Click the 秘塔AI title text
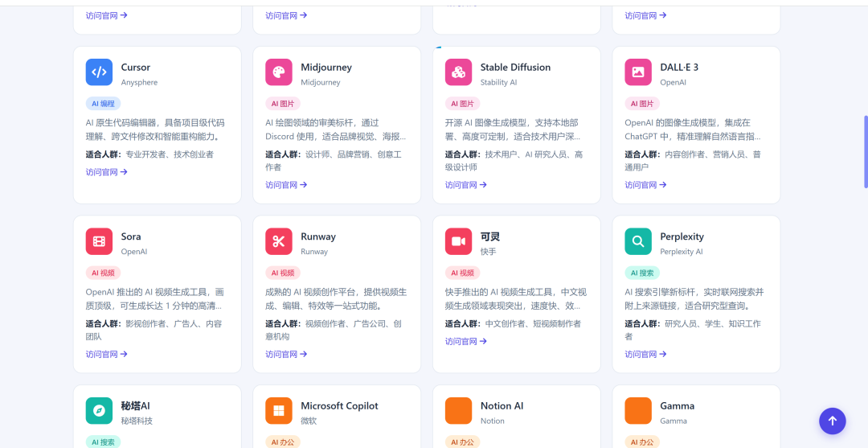Screen dimensions: 868x448 tap(136, 406)
